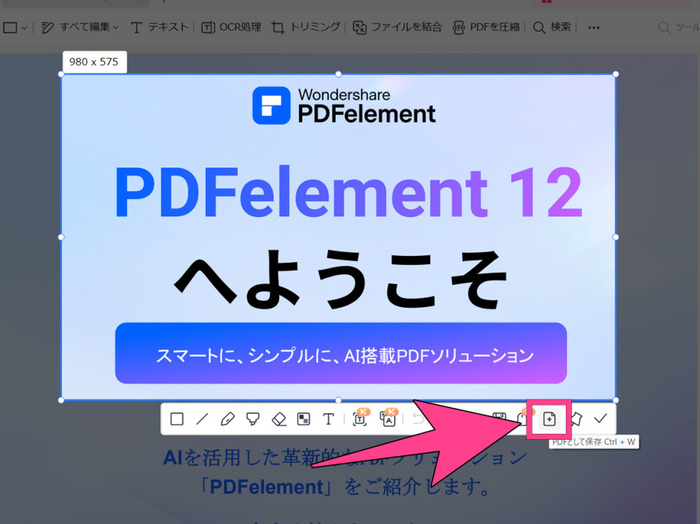Click the top-center selection resize handle
The width and height of the screenshot is (700, 524).
(338, 74)
